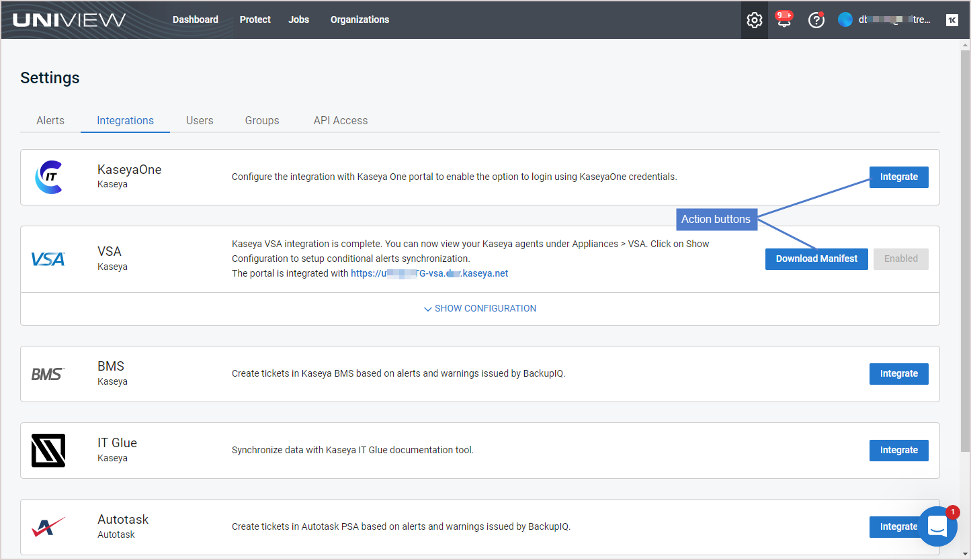Click the user avatar icon
The width and height of the screenshot is (971, 560).
(845, 20)
